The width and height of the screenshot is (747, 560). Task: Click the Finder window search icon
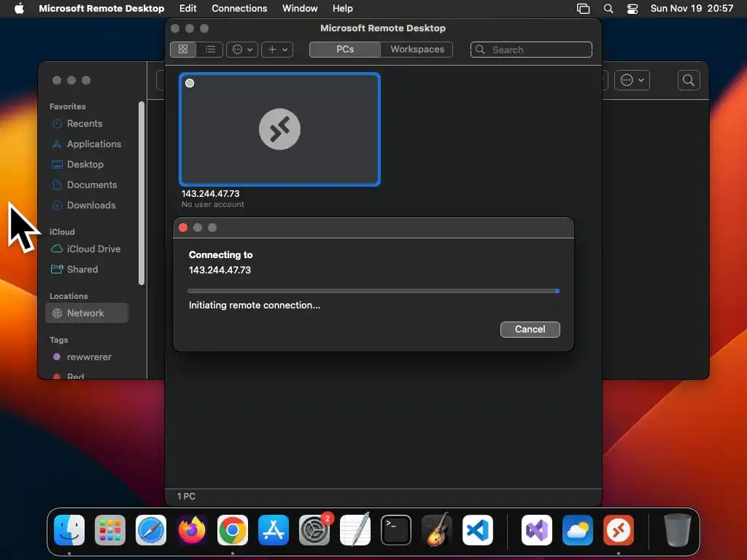[689, 80]
